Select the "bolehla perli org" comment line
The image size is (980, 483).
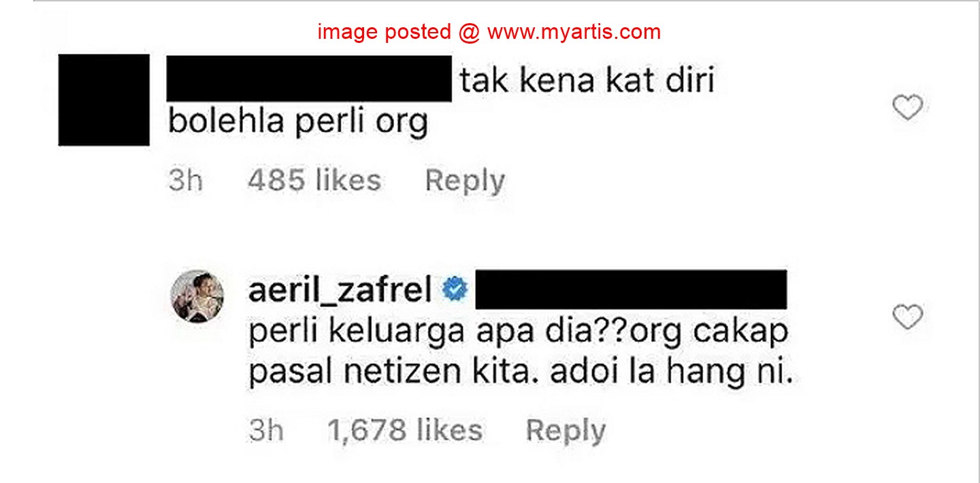pyautogui.click(x=298, y=123)
